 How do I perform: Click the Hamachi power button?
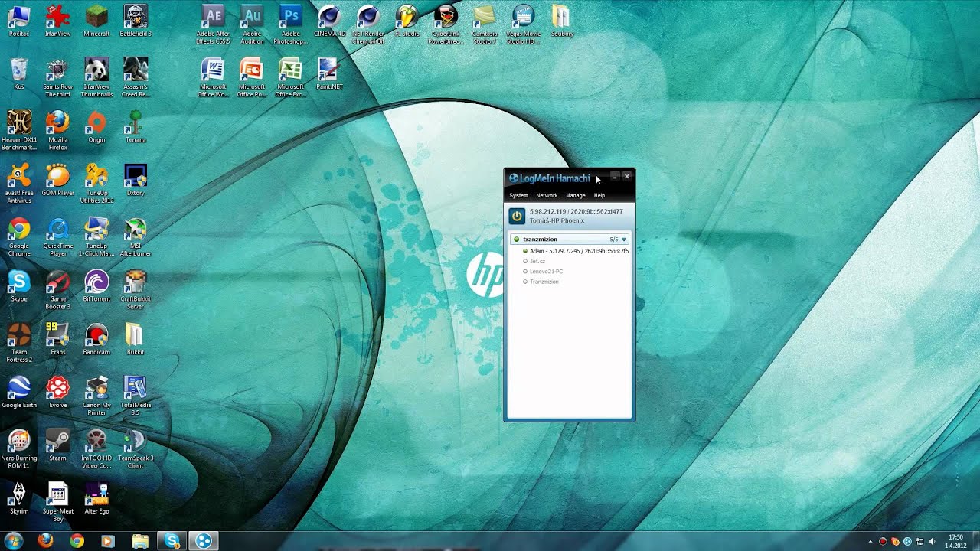[517, 217]
